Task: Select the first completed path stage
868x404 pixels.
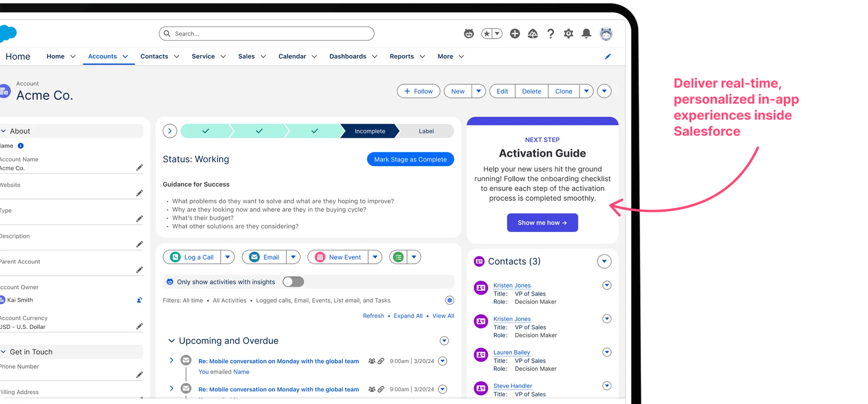Action: 206,131
